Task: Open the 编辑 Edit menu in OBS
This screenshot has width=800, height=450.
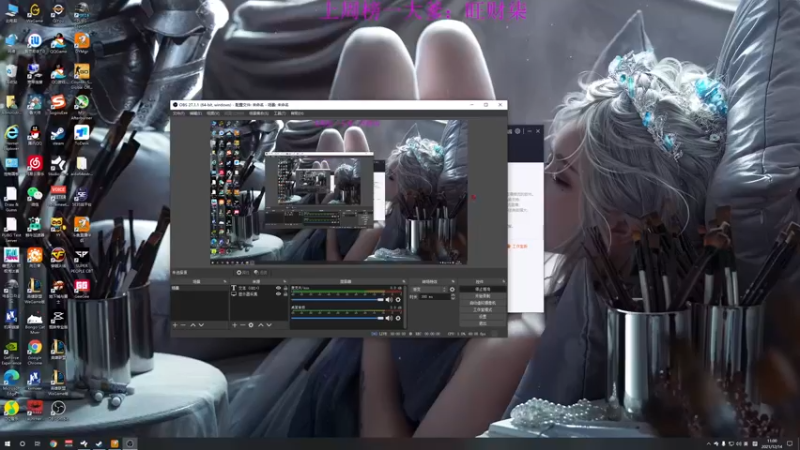Action: click(195, 113)
